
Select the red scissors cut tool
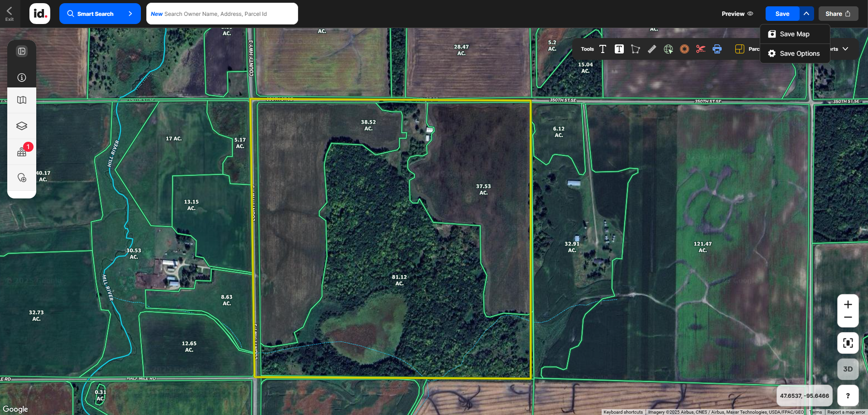click(x=700, y=49)
